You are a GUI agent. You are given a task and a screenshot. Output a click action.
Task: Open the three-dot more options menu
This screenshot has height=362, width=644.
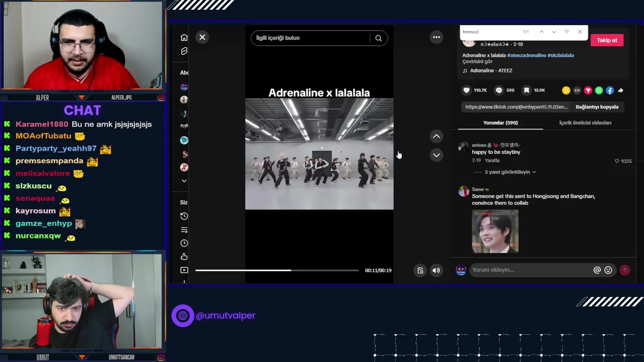tap(436, 37)
